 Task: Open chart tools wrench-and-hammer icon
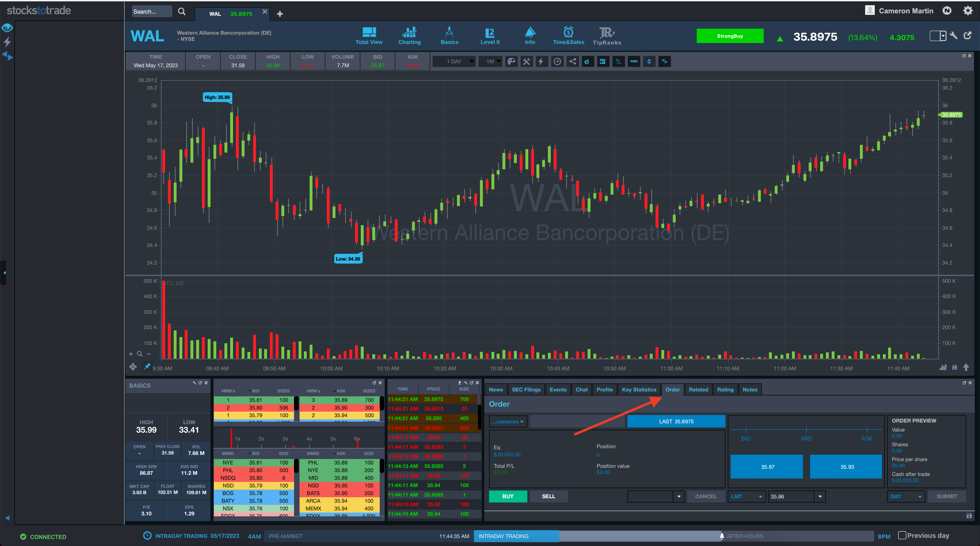click(x=527, y=62)
